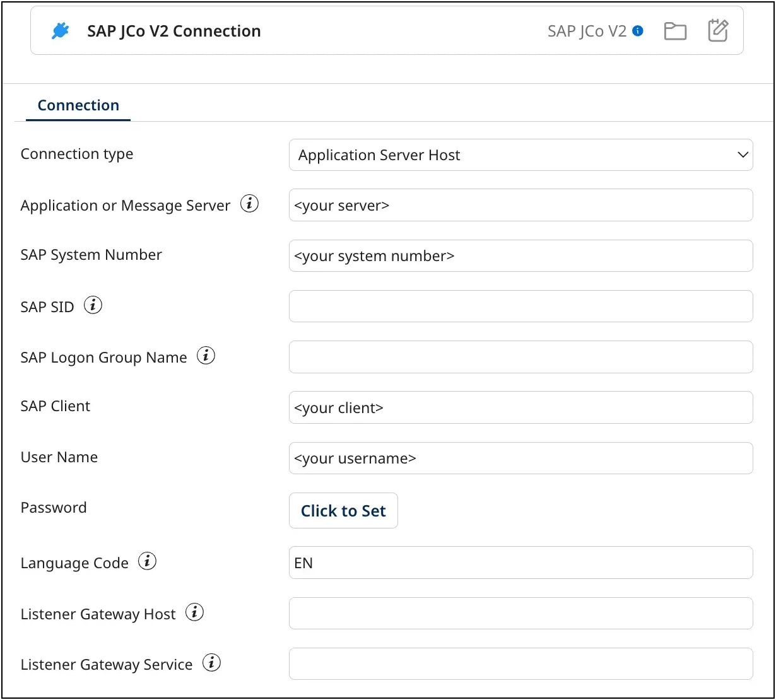
Task: Click the SAP SID info icon
Action: click(93, 305)
